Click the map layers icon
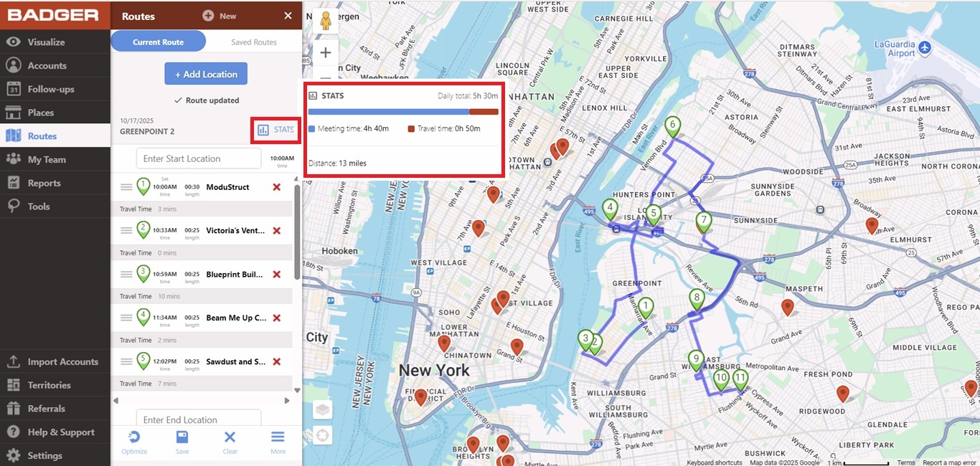Screen dimensions: 980x466 [323, 409]
